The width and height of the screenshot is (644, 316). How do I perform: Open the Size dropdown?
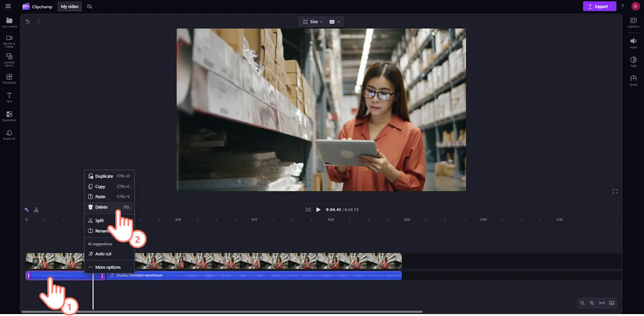(313, 22)
